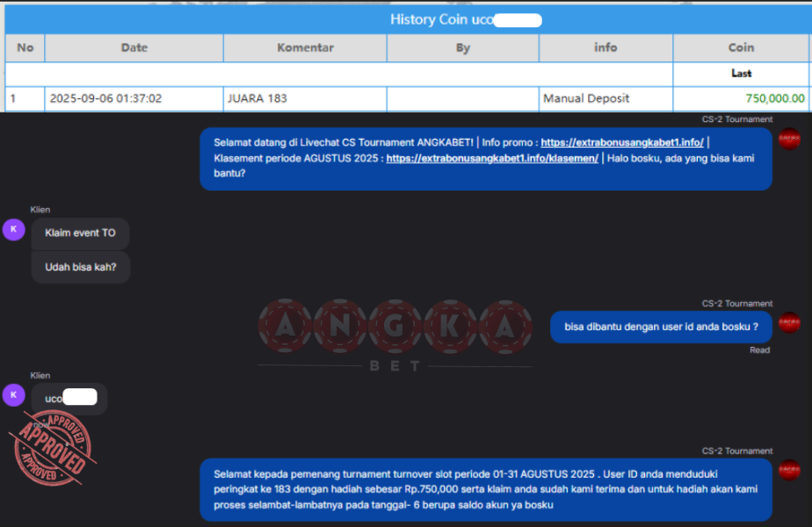
Task: Select the welcome message bubble text 'Halo bosku'
Action: pos(633,158)
